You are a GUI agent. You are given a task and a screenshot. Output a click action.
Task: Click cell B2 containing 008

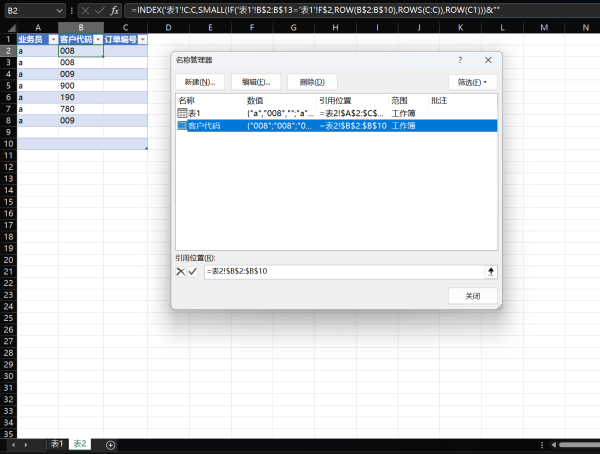point(81,51)
